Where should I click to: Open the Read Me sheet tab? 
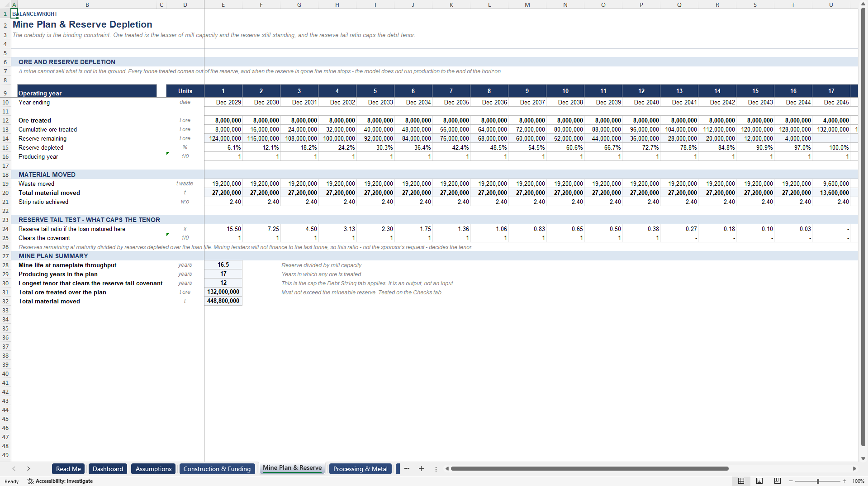(x=68, y=469)
